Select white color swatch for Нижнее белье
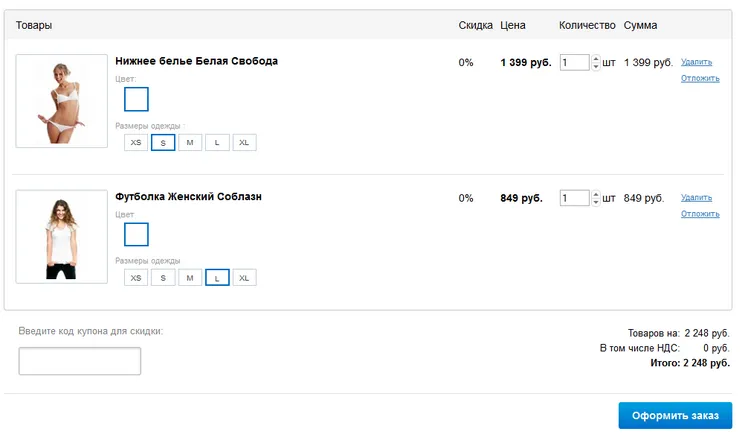The height and width of the screenshot is (436, 748). [x=136, y=99]
